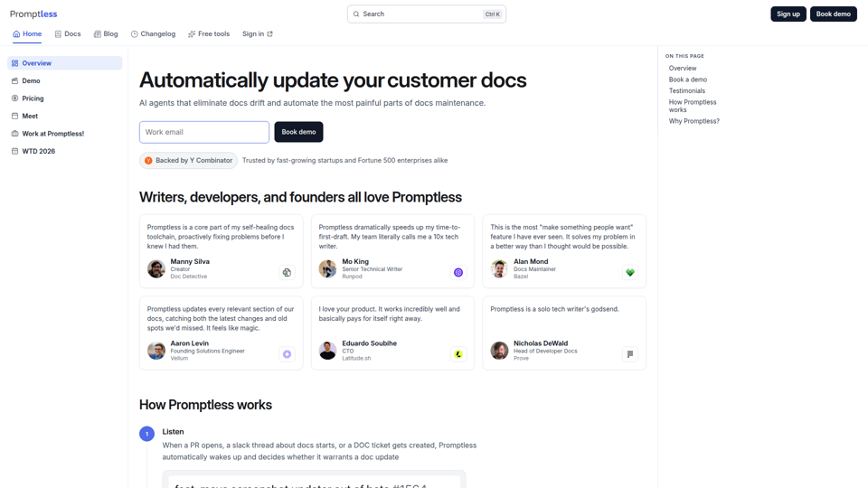Click the How Promptless works heading

[205, 405]
